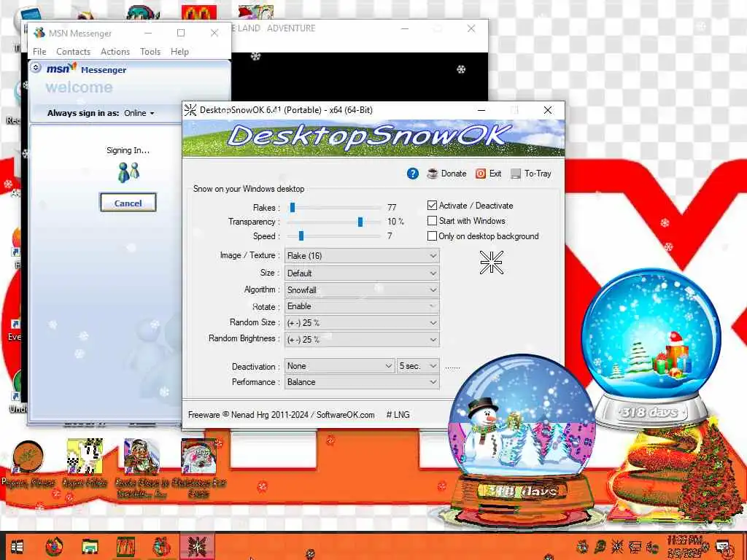Click the taskbar icon between Explorer and ornament
This screenshot has height=560, width=747.
tap(125, 547)
